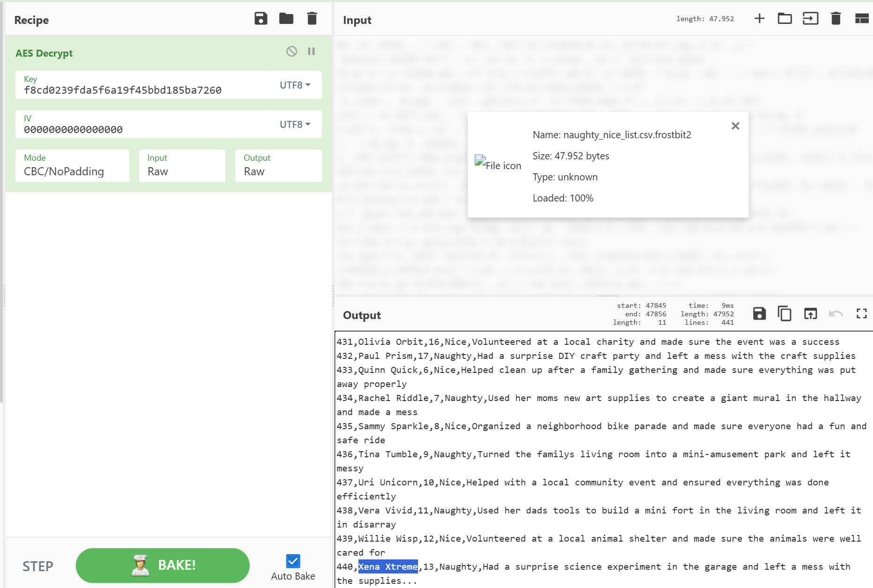Copy the raw output to clipboard
Viewport: 873px width, 588px height.
click(x=784, y=314)
